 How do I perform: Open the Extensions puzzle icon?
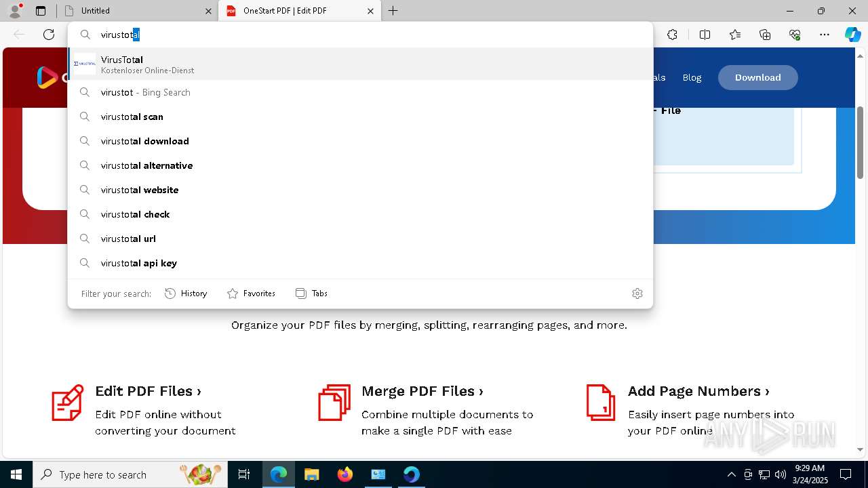672,35
